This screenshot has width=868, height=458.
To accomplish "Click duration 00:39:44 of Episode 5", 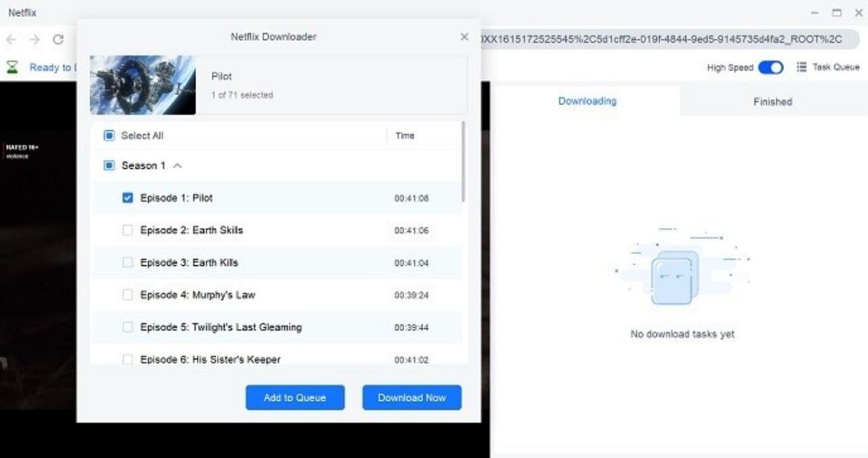I will [412, 328].
